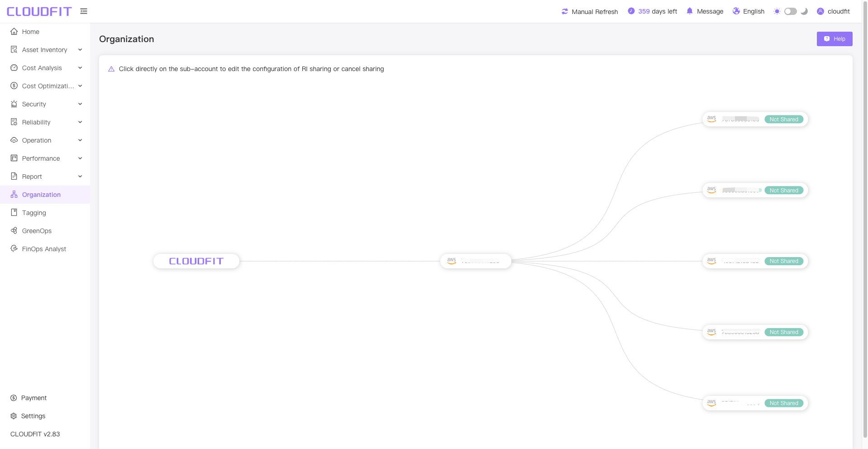868x449 pixels.
Task: Expand the Operation chevron
Action: tap(80, 140)
